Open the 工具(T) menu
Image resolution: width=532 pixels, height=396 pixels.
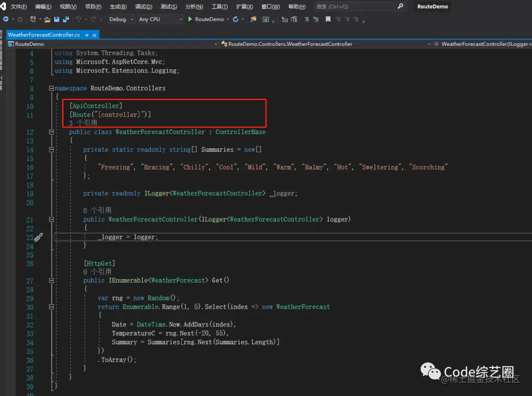pyautogui.click(x=220, y=6)
